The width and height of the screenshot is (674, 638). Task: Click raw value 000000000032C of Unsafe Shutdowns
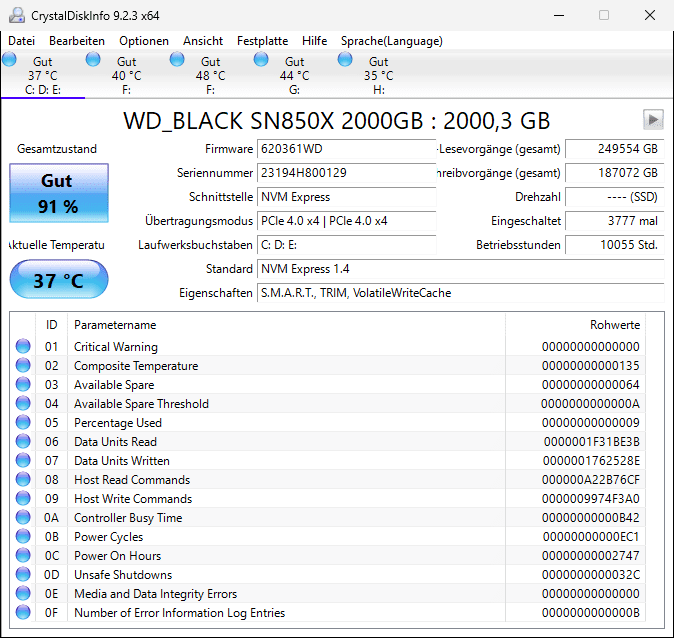click(x=591, y=574)
